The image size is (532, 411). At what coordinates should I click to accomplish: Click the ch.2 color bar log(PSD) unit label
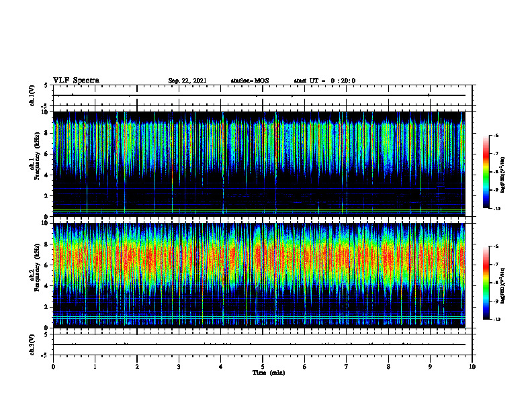point(504,285)
